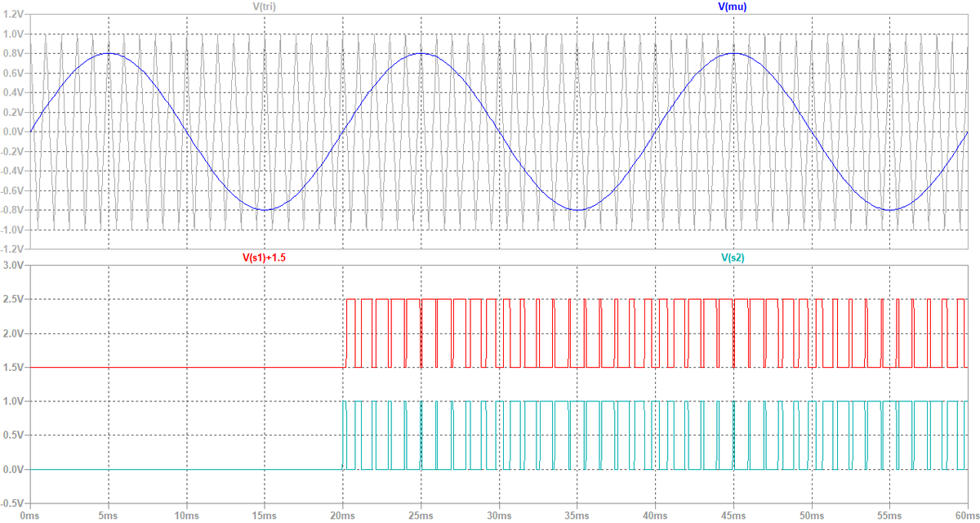Click the 15ms time axis label

pos(265,516)
